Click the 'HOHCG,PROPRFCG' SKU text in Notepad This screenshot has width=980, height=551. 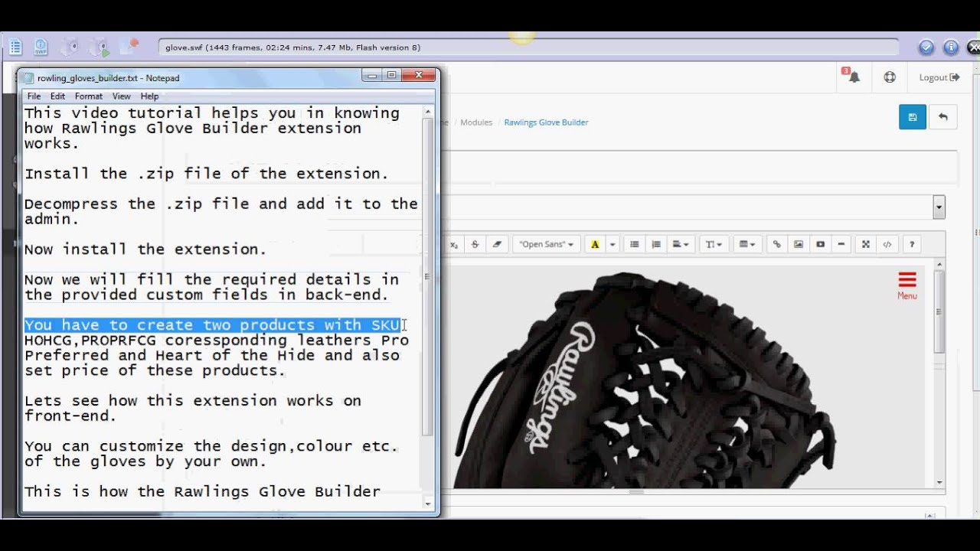90,341
